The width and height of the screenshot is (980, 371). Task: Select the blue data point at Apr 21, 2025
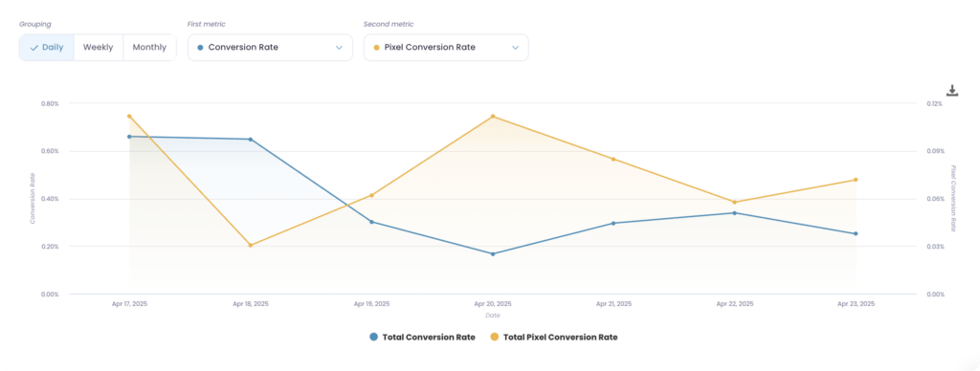613,223
